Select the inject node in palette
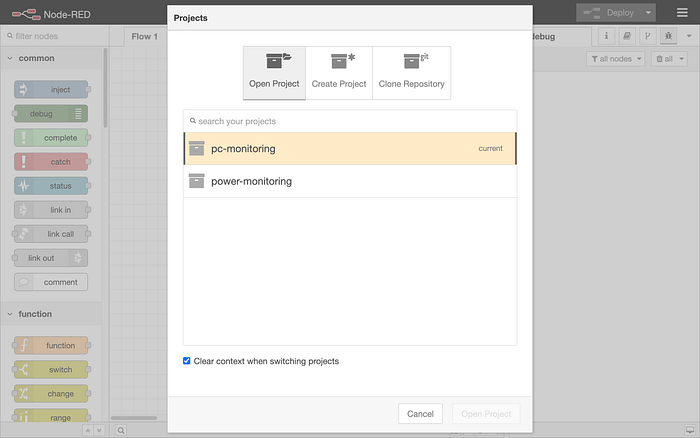This screenshot has width=700, height=438. click(51, 89)
